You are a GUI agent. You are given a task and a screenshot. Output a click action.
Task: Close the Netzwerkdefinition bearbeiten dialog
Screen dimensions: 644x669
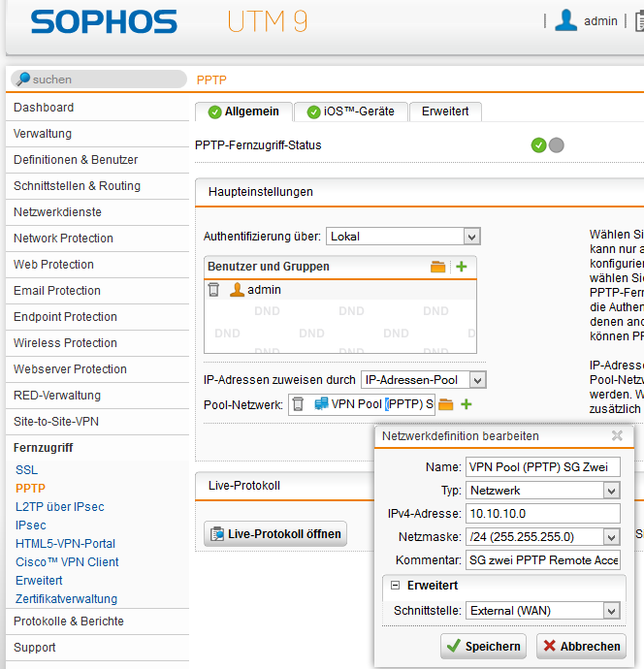tap(617, 436)
